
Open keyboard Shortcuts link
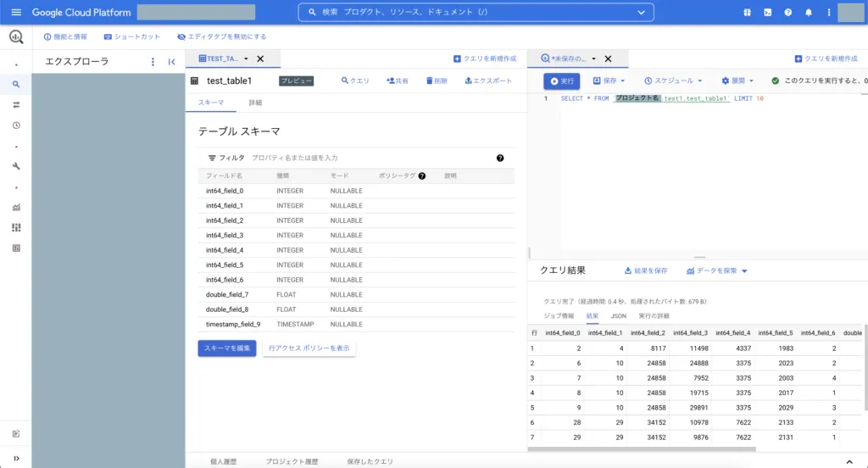(131, 37)
